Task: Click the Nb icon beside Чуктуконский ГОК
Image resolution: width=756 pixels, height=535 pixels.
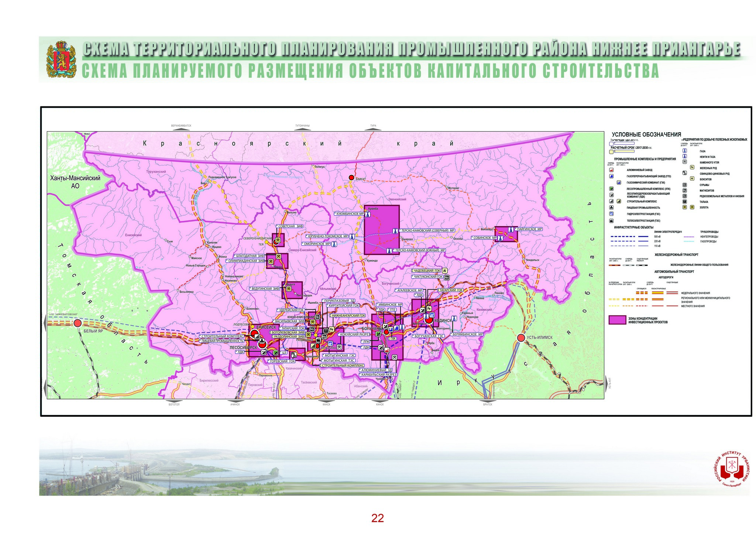Action: (447, 277)
